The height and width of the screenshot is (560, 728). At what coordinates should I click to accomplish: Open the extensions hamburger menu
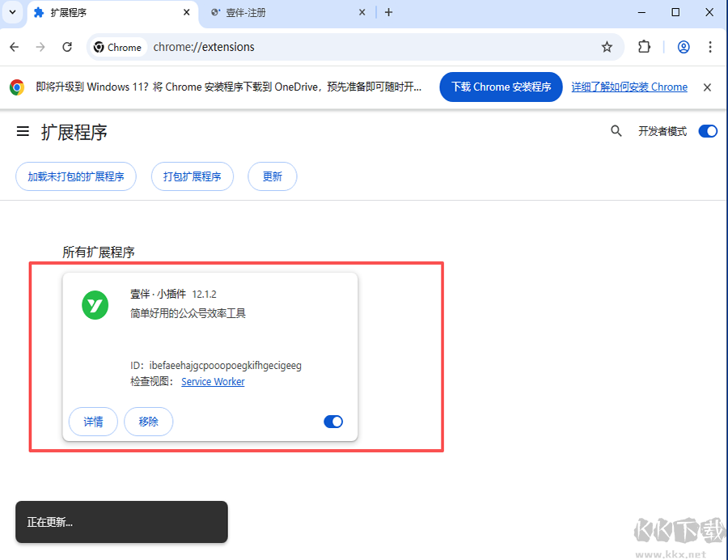(x=23, y=131)
